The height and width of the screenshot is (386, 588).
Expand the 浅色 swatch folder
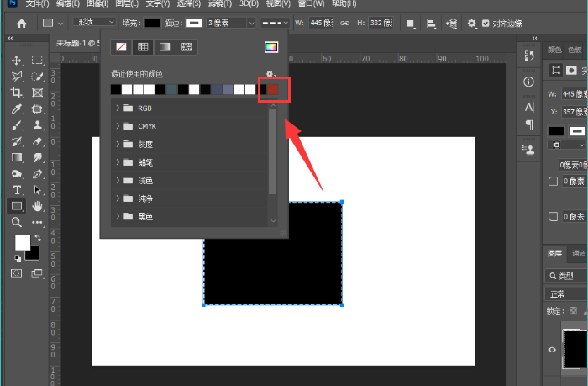click(118, 180)
